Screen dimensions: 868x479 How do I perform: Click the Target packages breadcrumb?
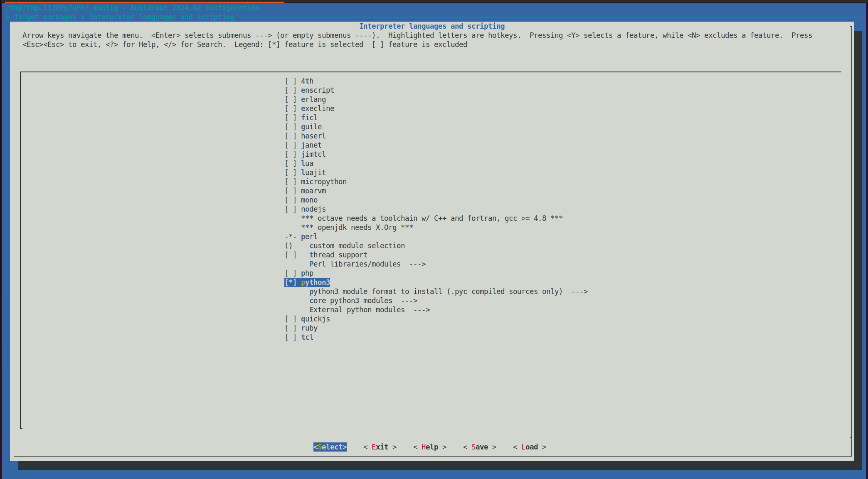point(45,17)
